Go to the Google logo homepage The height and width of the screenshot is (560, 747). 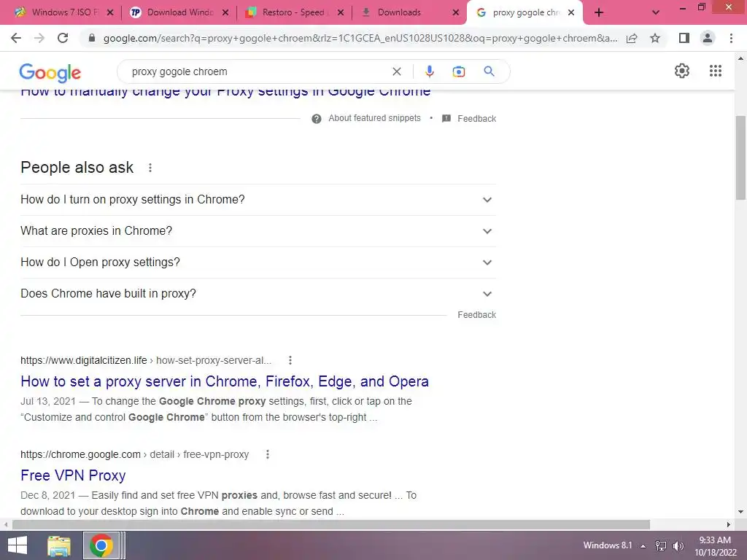pyautogui.click(x=50, y=72)
